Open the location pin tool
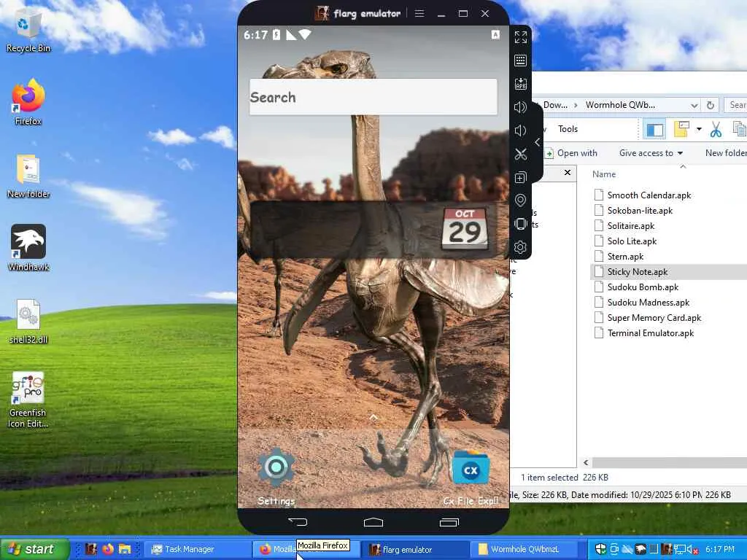 pyautogui.click(x=520, y=201)
